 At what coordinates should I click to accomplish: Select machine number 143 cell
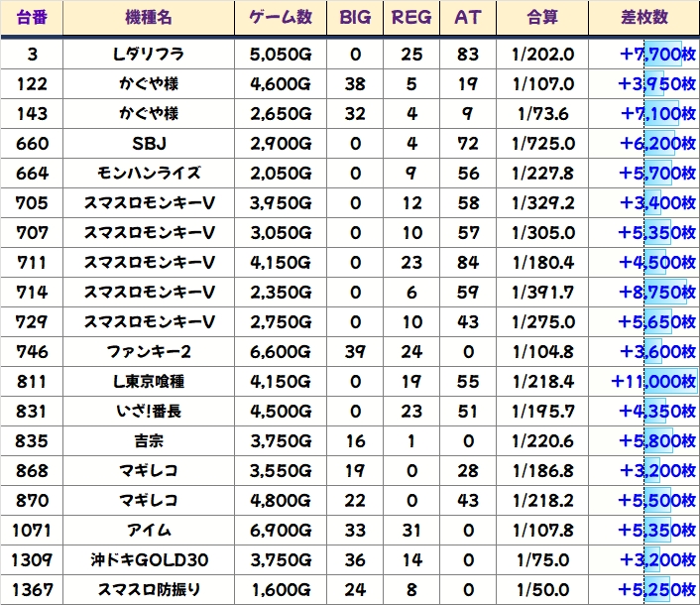[x=32, y=114]
